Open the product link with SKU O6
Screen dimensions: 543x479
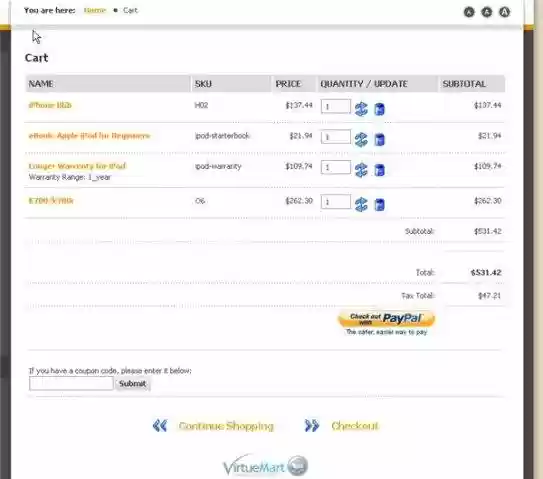point(51,200)
